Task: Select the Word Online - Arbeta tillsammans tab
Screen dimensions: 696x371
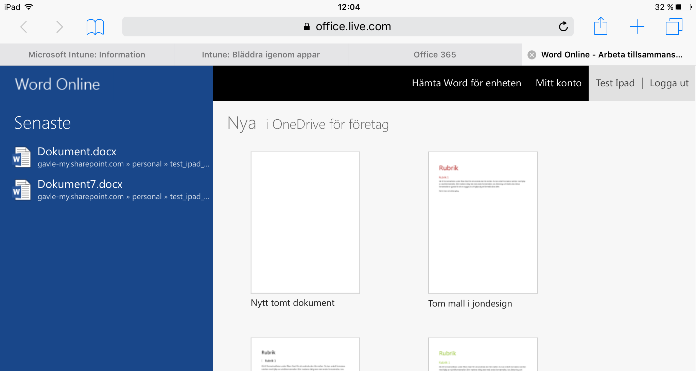Action: (x=609, y=55)
